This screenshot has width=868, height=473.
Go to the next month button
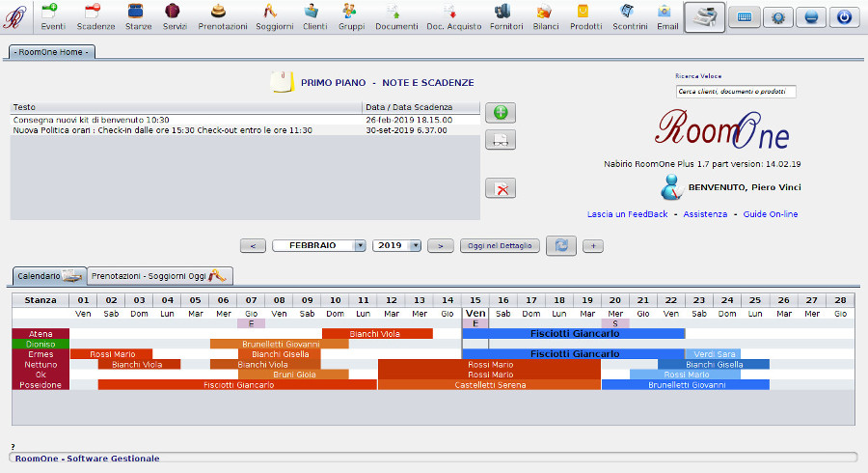click(x=441, y=245)
